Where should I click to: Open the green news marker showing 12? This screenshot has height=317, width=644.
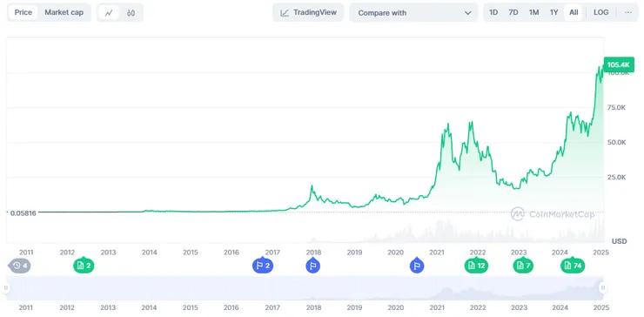[476, 266]
